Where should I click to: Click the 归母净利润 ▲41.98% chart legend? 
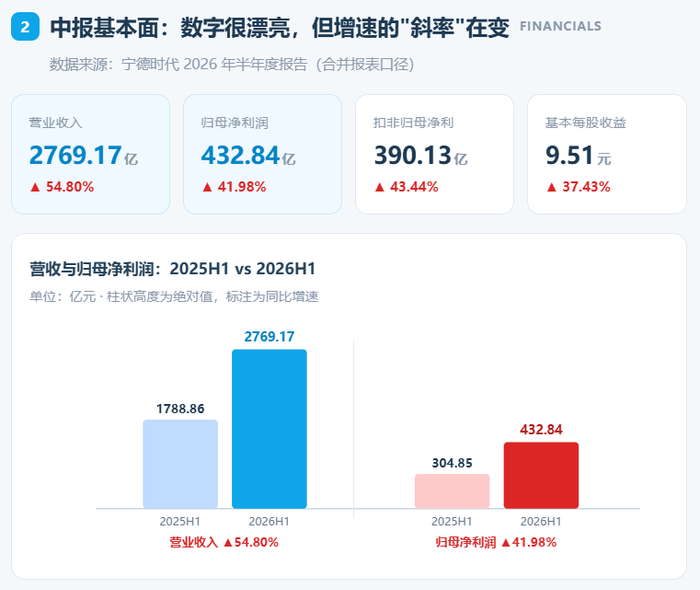pos(496,542)
